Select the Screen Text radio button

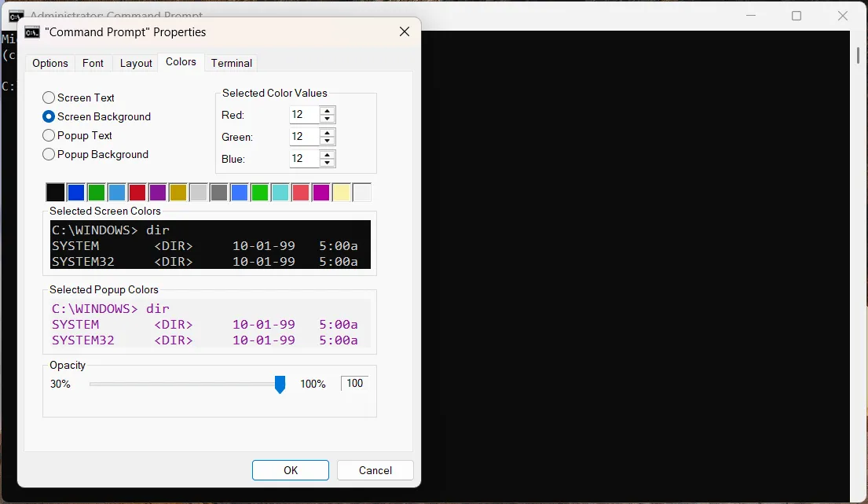48,97
